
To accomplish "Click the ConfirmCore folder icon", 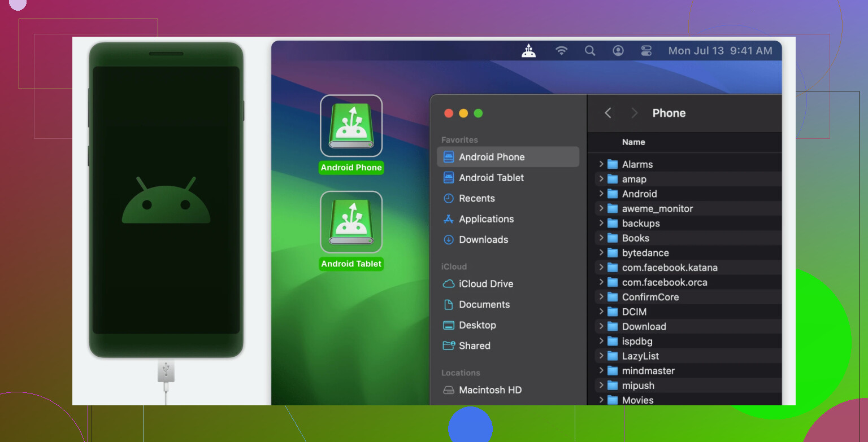I will point(613,297).
